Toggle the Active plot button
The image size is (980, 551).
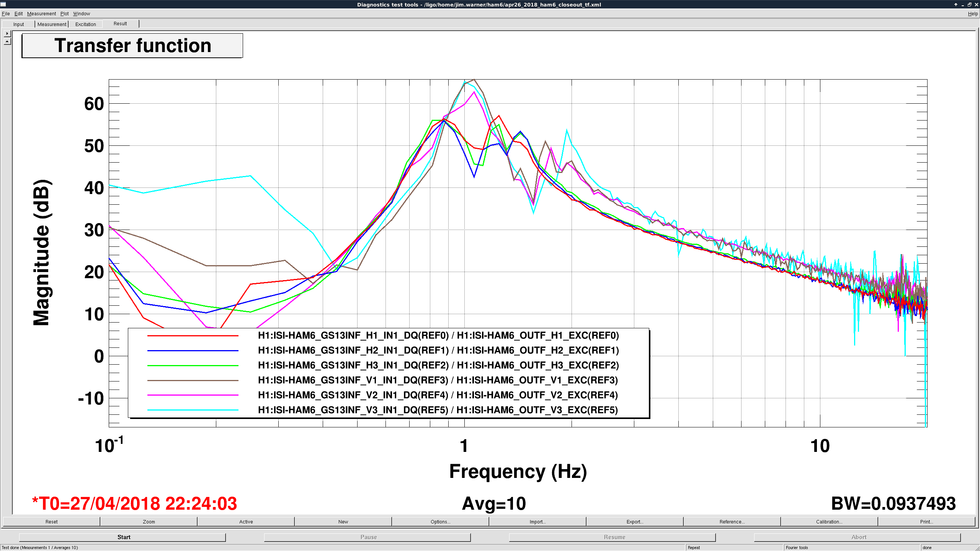pyautogui.click(x=246, y=522)
